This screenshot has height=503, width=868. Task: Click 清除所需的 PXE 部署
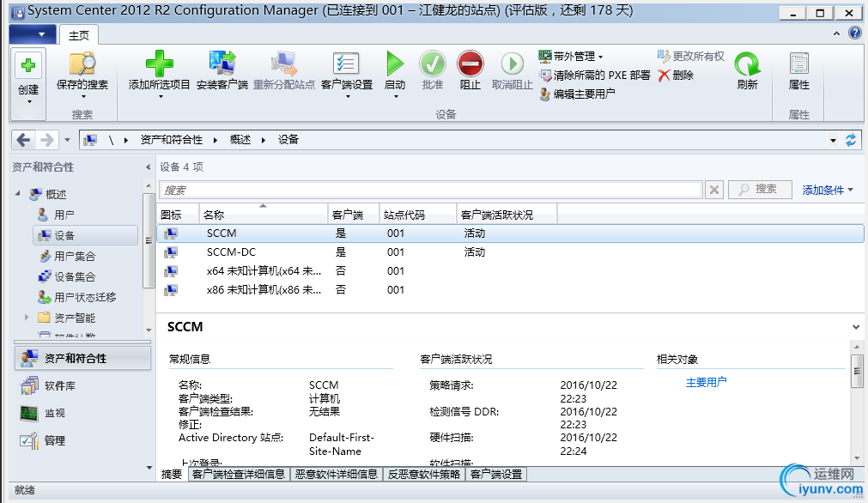click(x=594, y=75)
